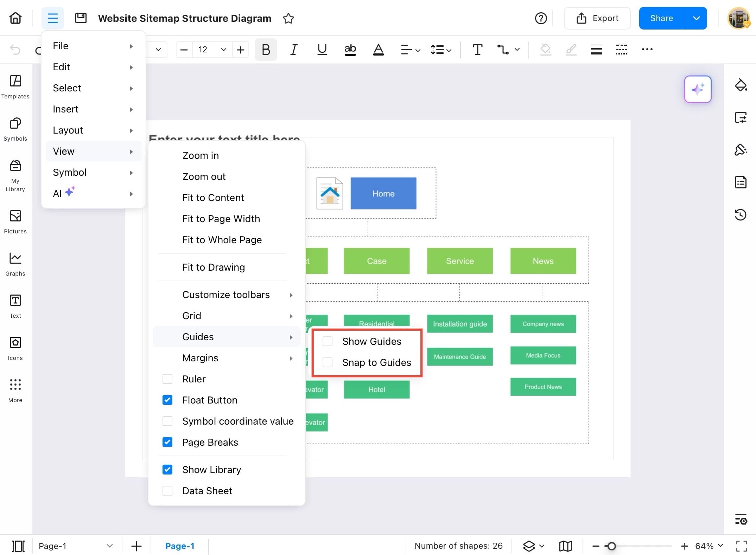Open the zoom percentage dropdown

720,546
